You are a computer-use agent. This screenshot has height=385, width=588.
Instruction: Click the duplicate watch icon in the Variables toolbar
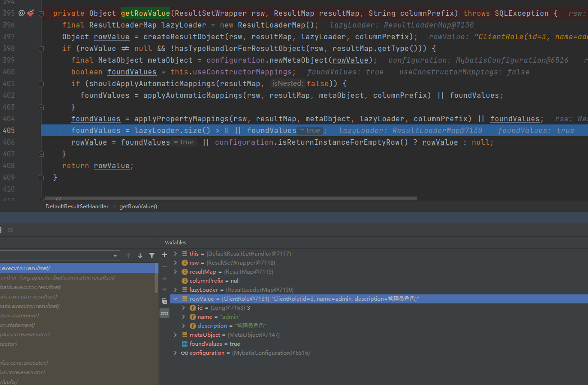coord(164,301)
